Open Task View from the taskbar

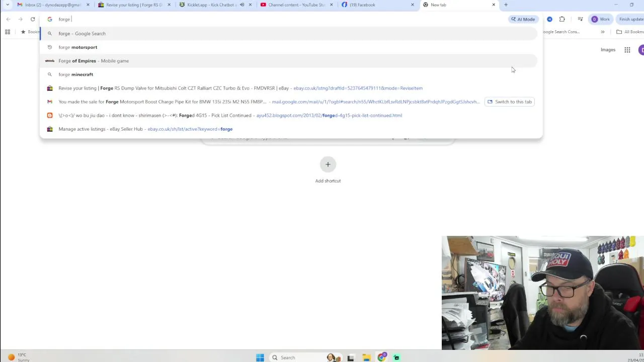pyautogui.click(x=351, y=357)
